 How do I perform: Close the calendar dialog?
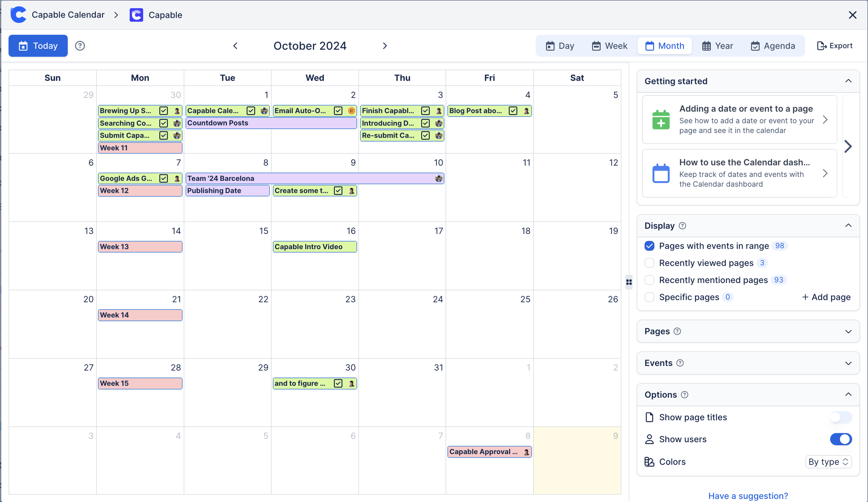tap(852, 15)
